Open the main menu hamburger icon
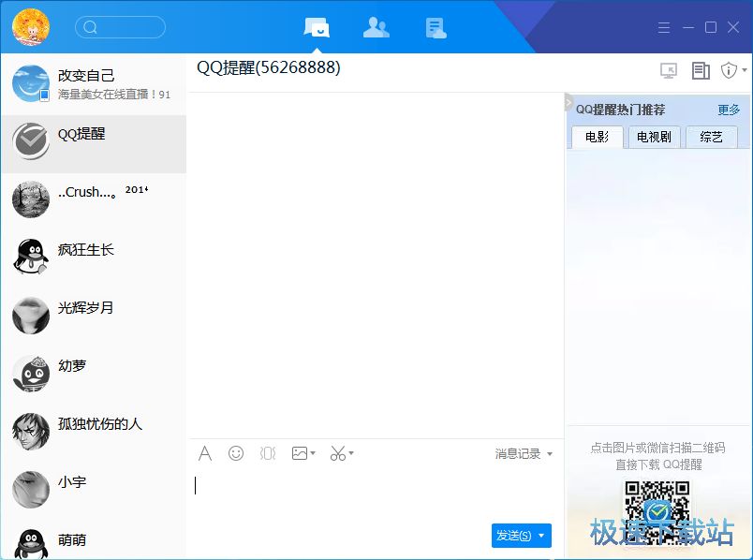This screenshot has width=753, height=560. (x=664, y=27)
